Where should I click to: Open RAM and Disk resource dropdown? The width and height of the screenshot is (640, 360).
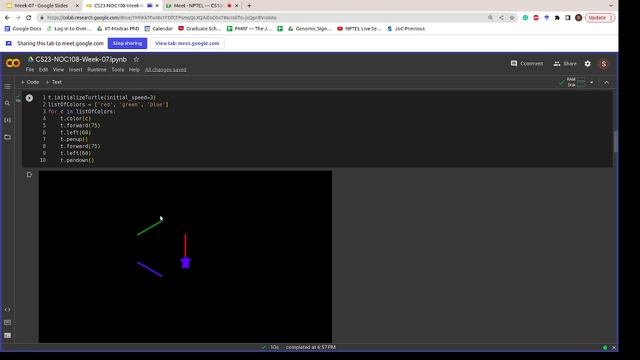tap(591, 82)
